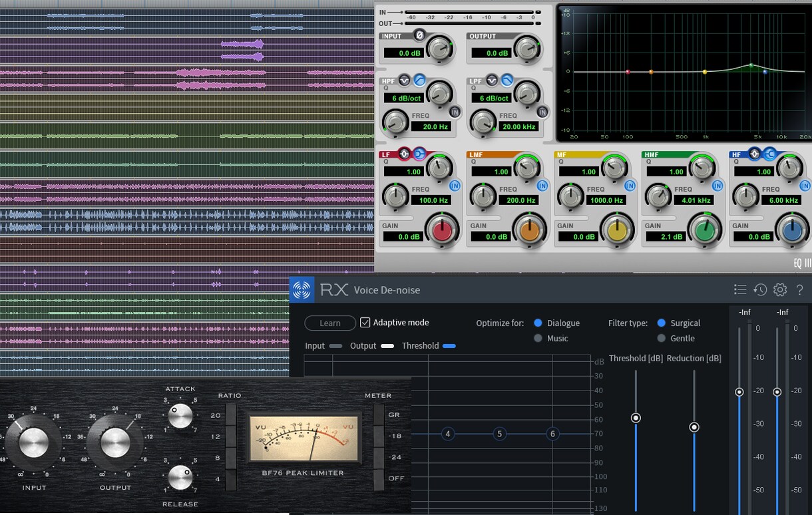Select the HPF high-pass filter type icon
Viewport: 812px width, 515px height.
tap(419, 81)
